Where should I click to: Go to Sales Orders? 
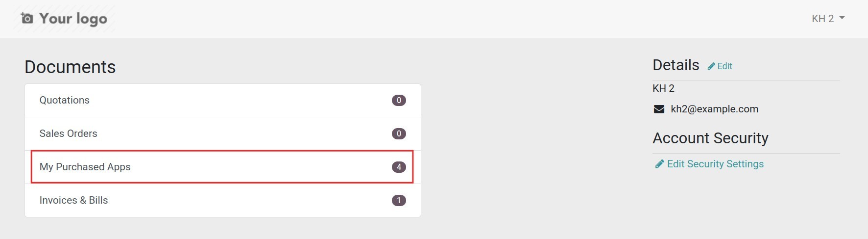pos(69,133)
